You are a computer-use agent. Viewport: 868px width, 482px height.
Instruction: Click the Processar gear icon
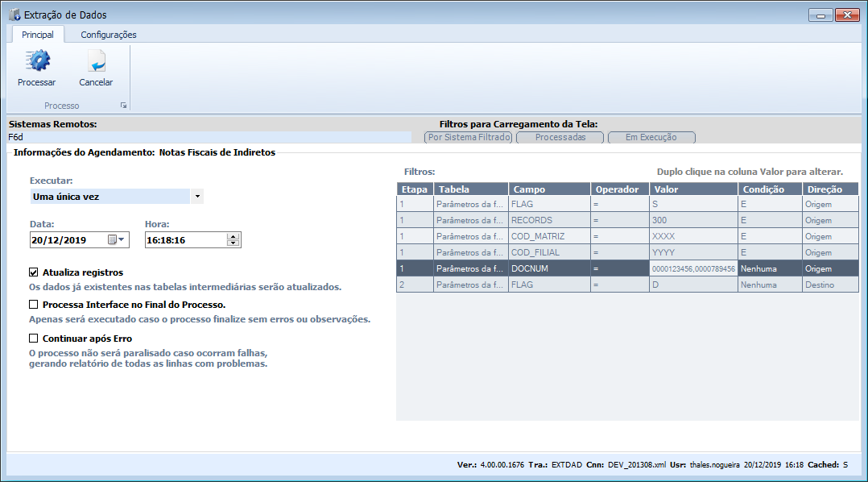coord(37,61)
